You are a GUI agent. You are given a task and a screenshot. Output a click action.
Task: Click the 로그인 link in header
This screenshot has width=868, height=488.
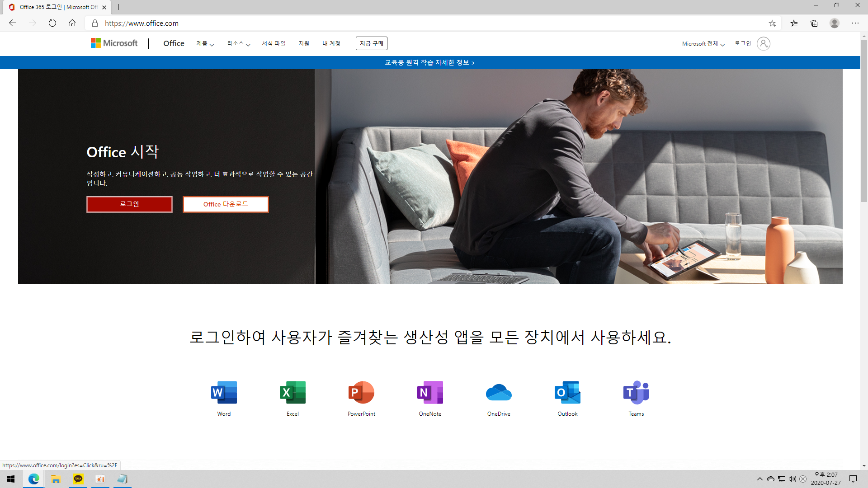point(743,43)
